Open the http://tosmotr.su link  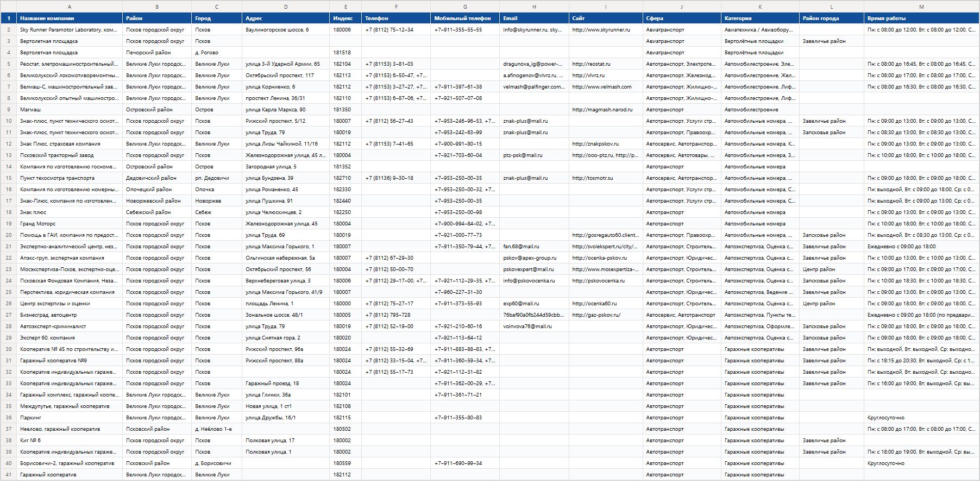593,178
